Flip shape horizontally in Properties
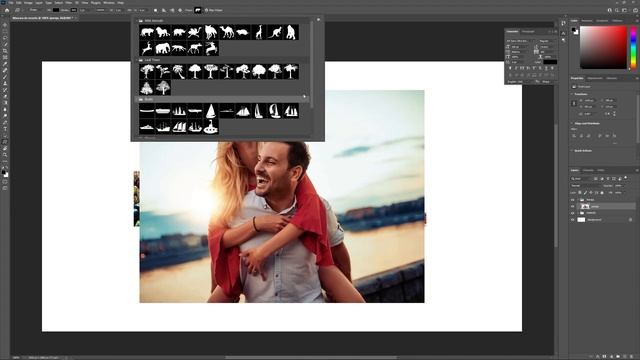 pyautogui.click(x=608, y=113)
